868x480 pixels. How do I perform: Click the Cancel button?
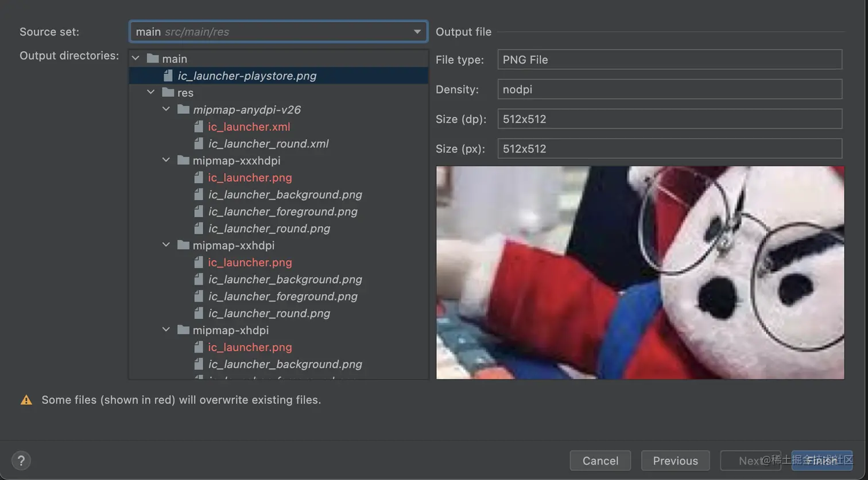pos(600,461)
